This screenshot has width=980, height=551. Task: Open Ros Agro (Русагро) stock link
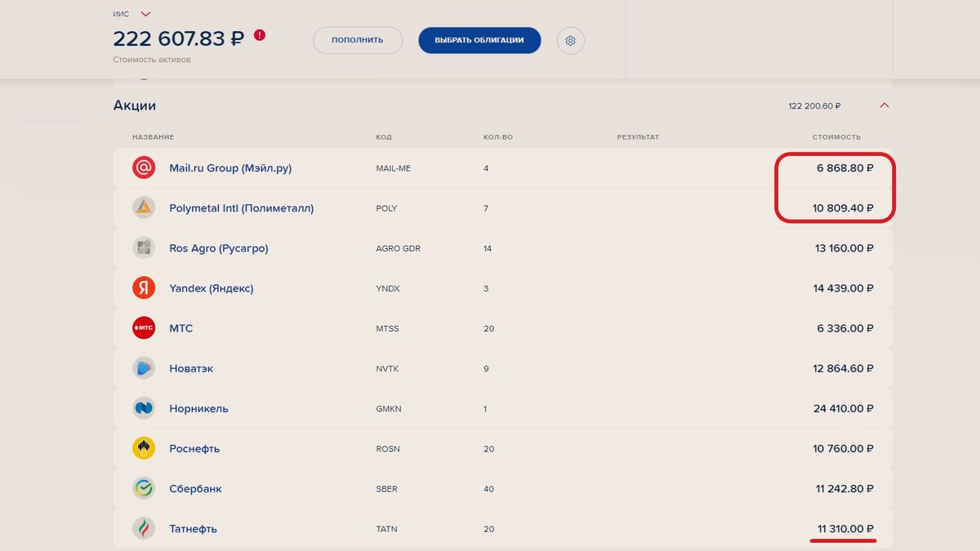[218, 248]
